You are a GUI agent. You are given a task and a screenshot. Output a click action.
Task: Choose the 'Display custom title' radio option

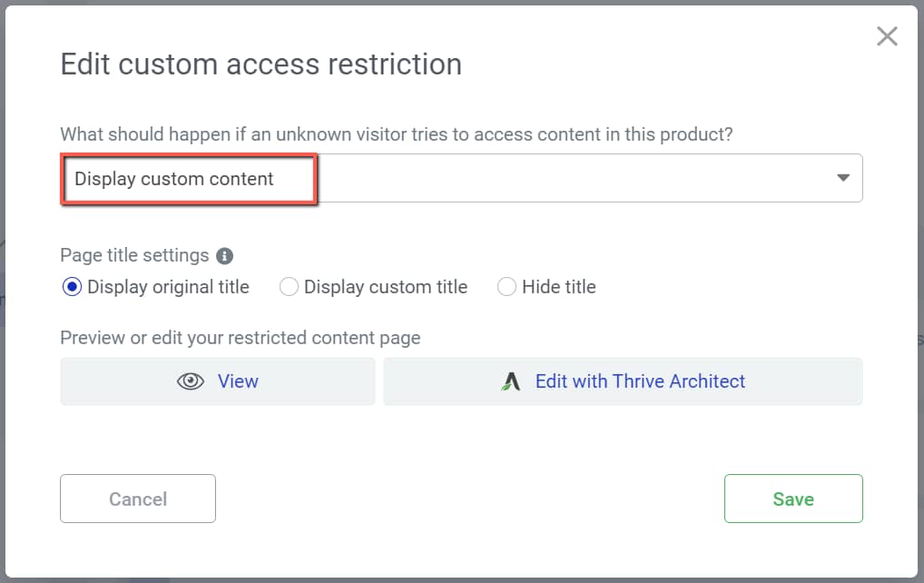click(289, 287)
